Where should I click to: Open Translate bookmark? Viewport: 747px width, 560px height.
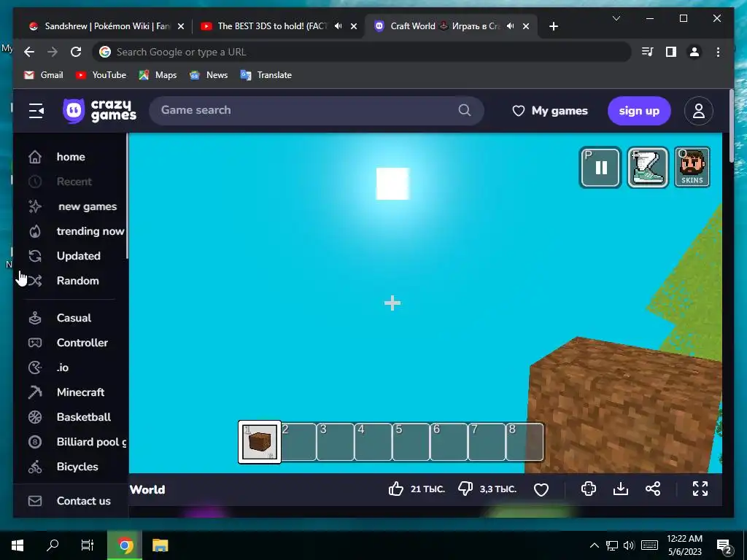pos(266,75)
